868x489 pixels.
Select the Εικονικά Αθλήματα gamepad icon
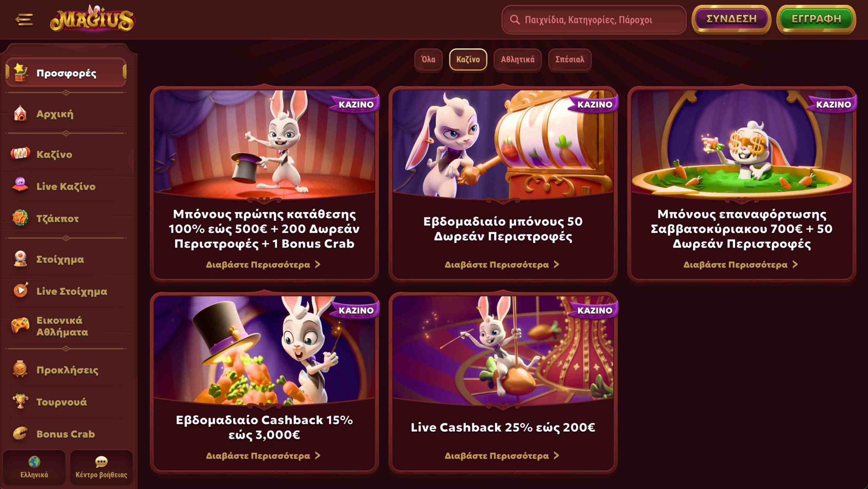pos(20,326)
